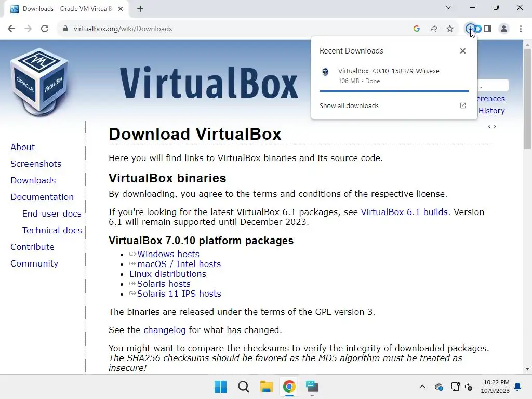Click the page vertical scrollbar thumb
532x399 pixels.
(x=527, y=98)
